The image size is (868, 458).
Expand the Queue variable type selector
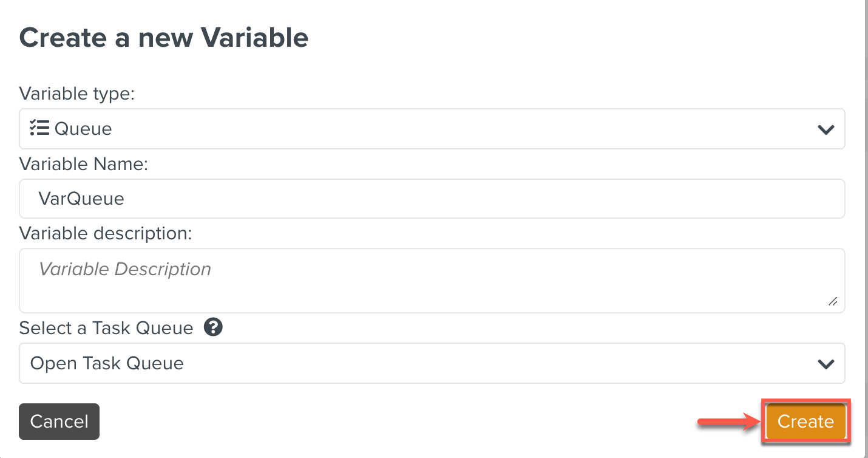point(432,129)
